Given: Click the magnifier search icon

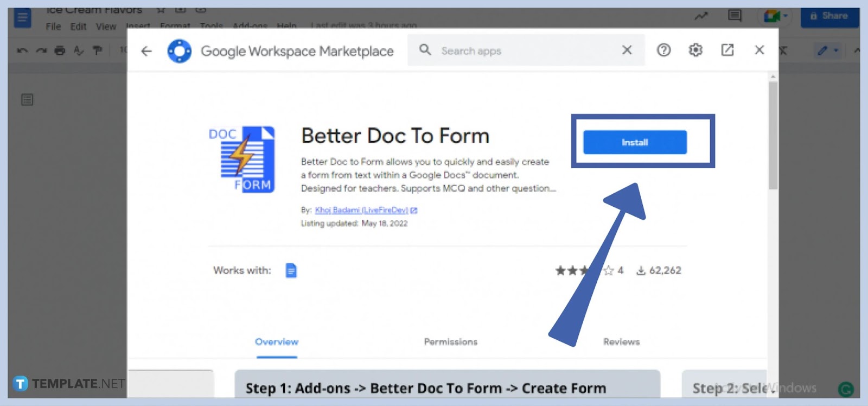Looking at the screenshot, I should [425, 50].
